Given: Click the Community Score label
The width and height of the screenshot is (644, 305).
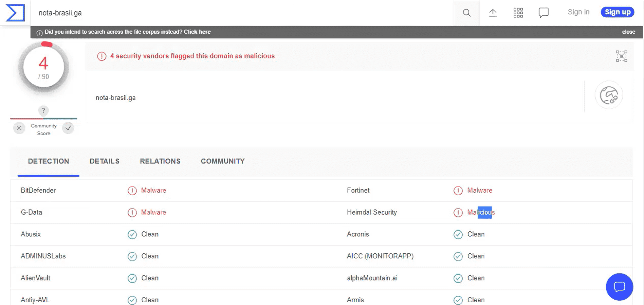Looking at the screenshot, I should pos(44,129).
